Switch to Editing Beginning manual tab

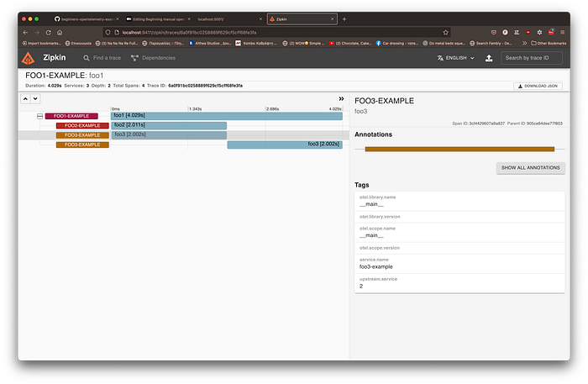[158, 19]
